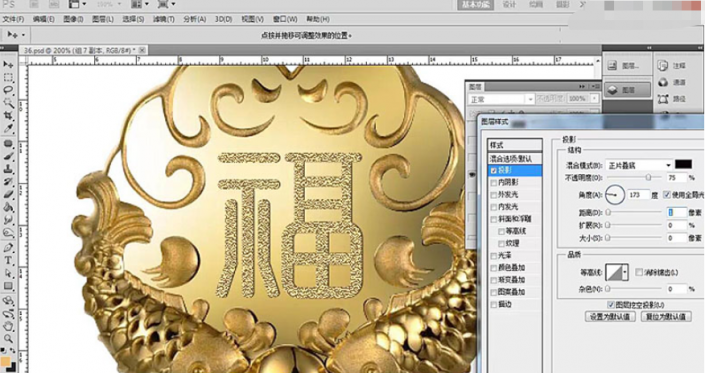Select the Dodge tool
This screenshot has height=373, width=705.
coord(8,233)
